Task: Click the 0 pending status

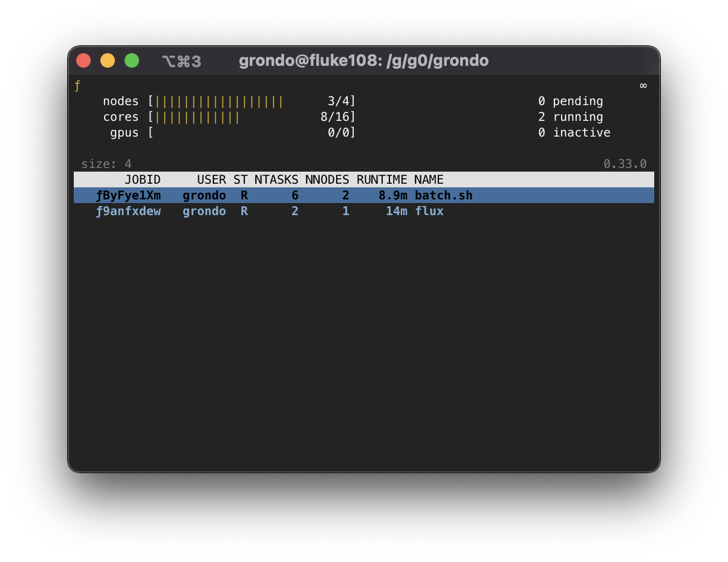Action: pos(571,101)
